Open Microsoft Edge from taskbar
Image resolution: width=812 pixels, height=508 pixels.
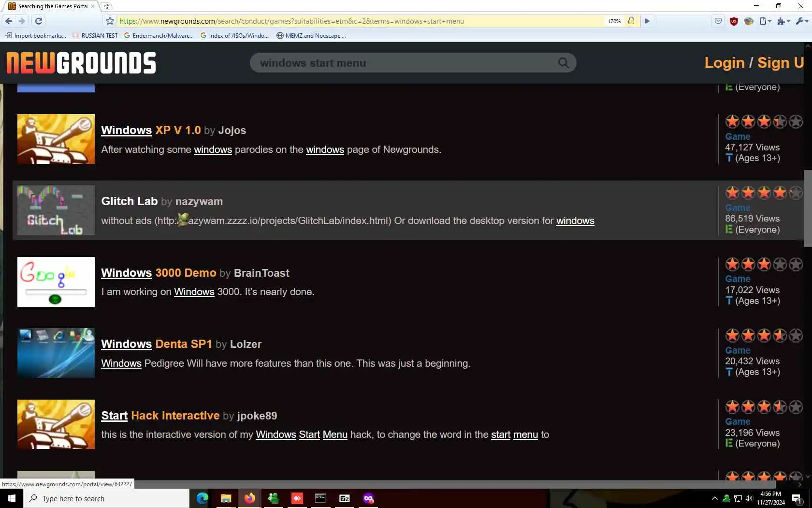tap(202, 498)
